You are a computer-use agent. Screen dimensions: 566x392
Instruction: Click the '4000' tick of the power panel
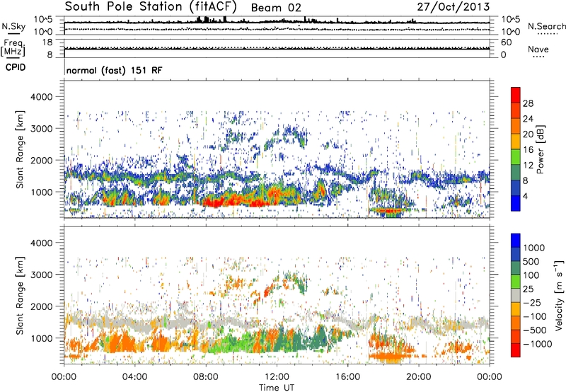pos(42,97)
